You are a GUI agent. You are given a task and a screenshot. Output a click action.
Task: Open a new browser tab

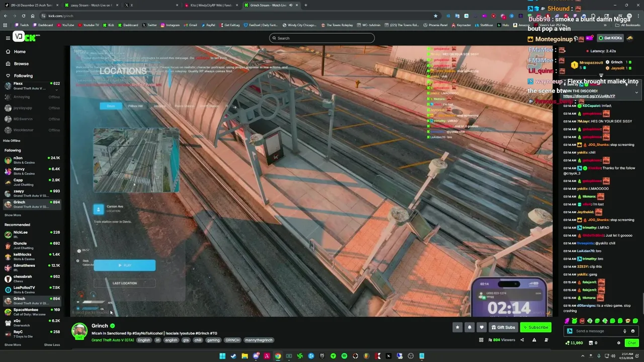(x=305, y=5)
